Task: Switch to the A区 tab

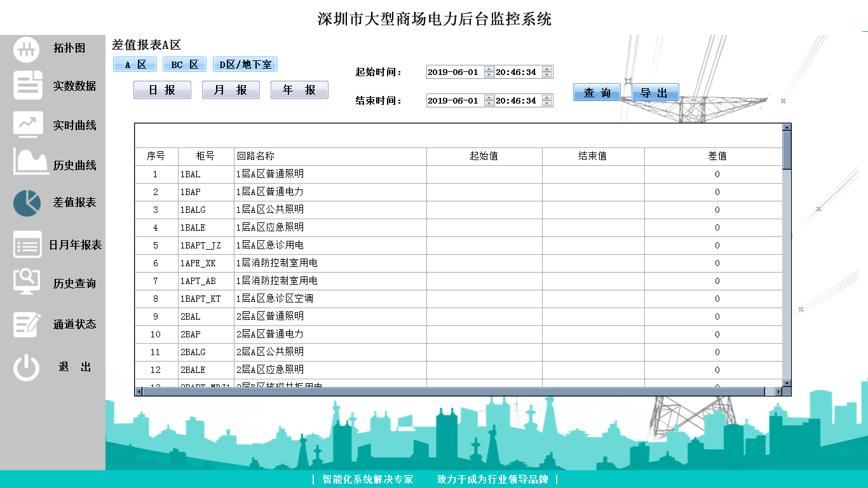Action: click(x=135, y=65)
